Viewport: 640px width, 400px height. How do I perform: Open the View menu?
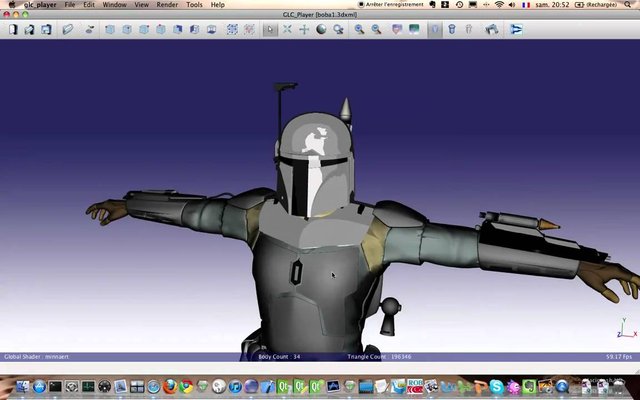141,5
